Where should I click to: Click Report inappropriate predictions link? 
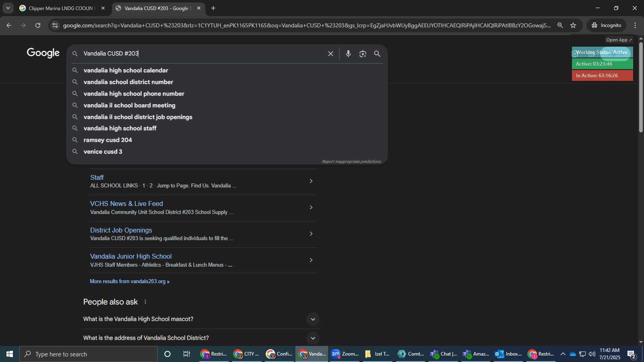351,162
